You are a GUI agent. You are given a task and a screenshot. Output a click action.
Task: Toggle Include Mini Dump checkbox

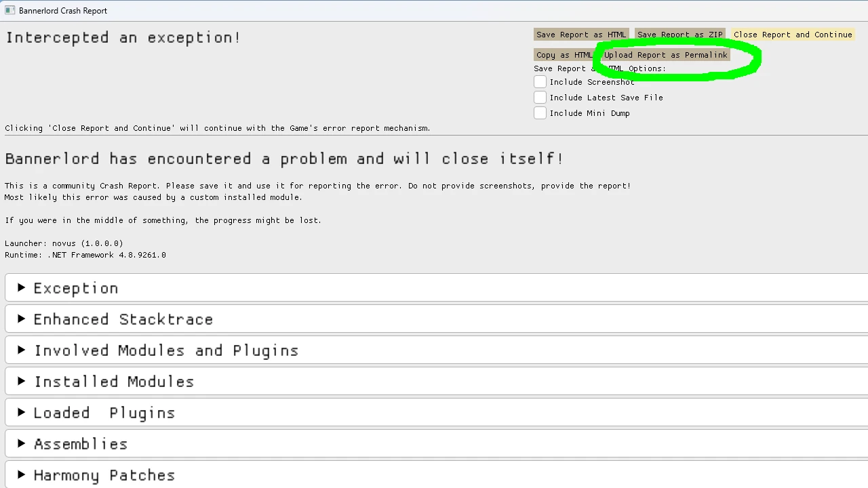click(x=540, y=113)
